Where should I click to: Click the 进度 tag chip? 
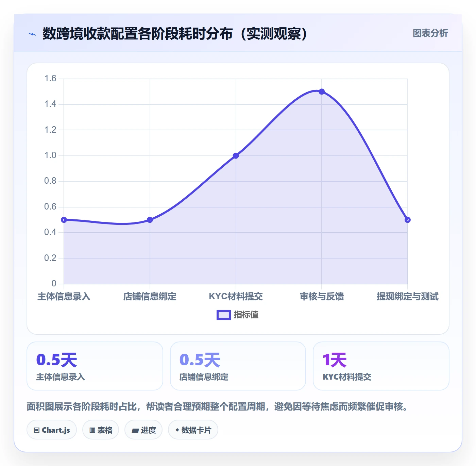pos(143,430)
